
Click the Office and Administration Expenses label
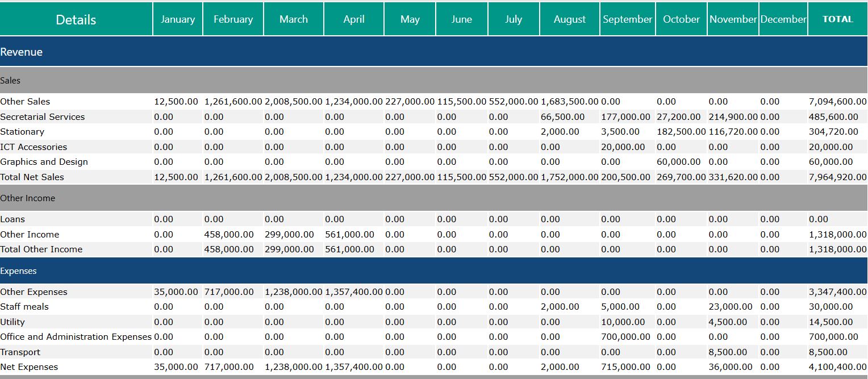[x=74, y=336]
